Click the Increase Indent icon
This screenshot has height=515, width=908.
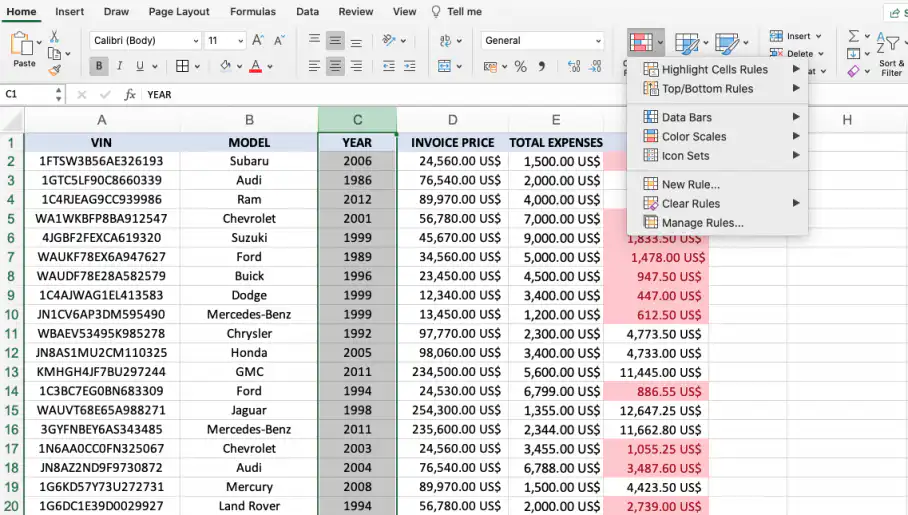click(409, 66)
